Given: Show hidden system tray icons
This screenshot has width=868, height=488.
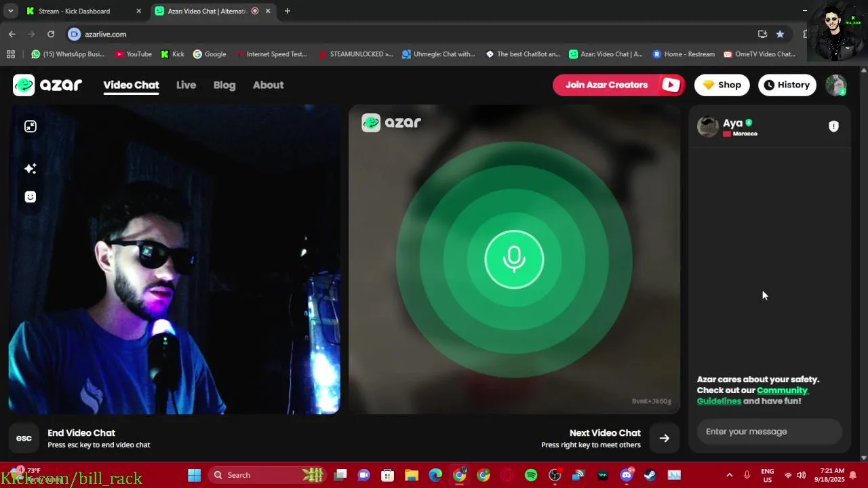Looking at the screenshot, I should click(x=729, y=475).
